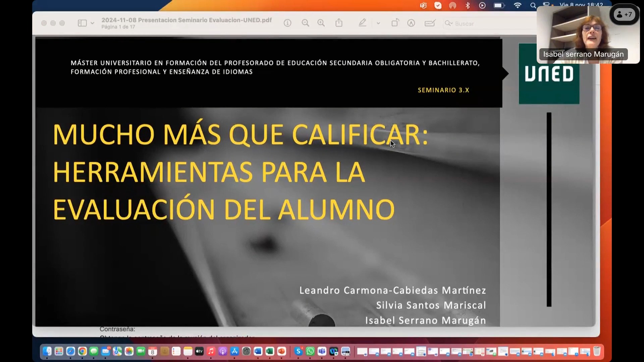644x362 pixels.
Task: Click author name Leandro Carmona-Cabiedas Martínez
Action: (392, 290)
